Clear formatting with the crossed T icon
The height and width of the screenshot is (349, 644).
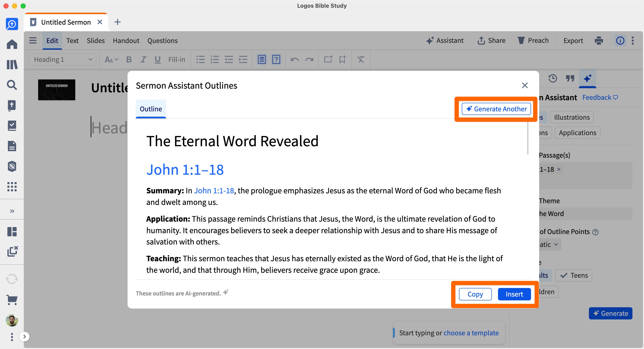(x=361, y=59)
